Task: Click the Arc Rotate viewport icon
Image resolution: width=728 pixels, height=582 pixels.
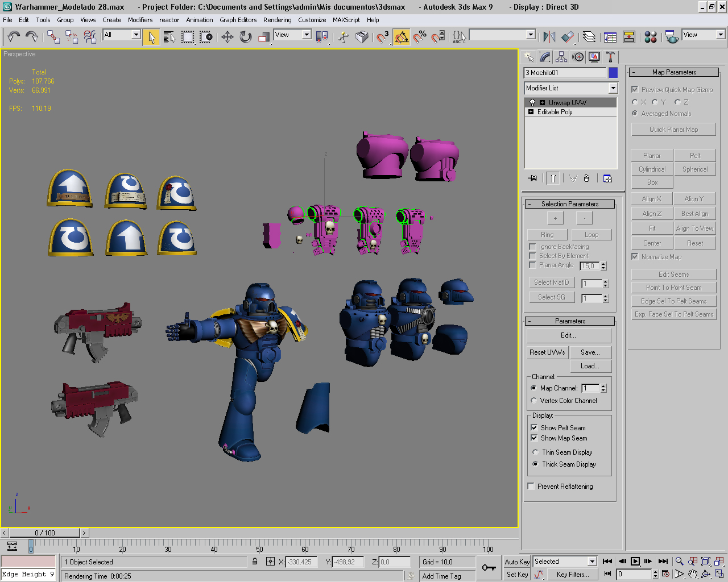Action: [x=706, y=574]
